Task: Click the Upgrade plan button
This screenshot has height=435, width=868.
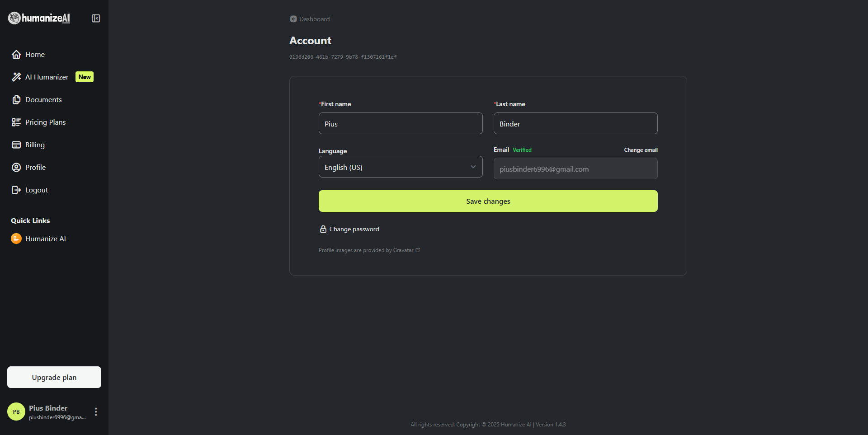Action: pos(54,377)
